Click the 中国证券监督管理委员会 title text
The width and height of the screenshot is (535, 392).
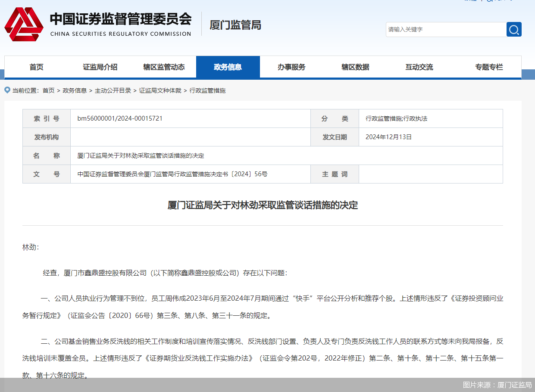coord(120,19)
